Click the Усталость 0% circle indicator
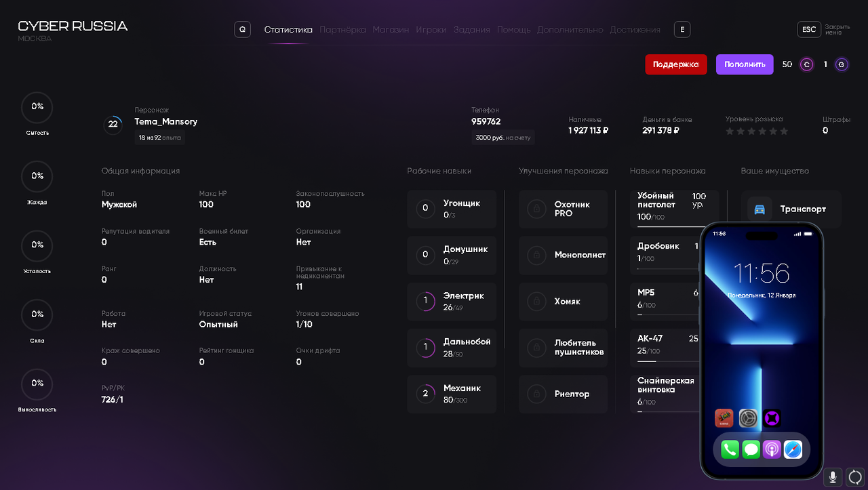The image size is (868, 490). [x=37, y=245]
